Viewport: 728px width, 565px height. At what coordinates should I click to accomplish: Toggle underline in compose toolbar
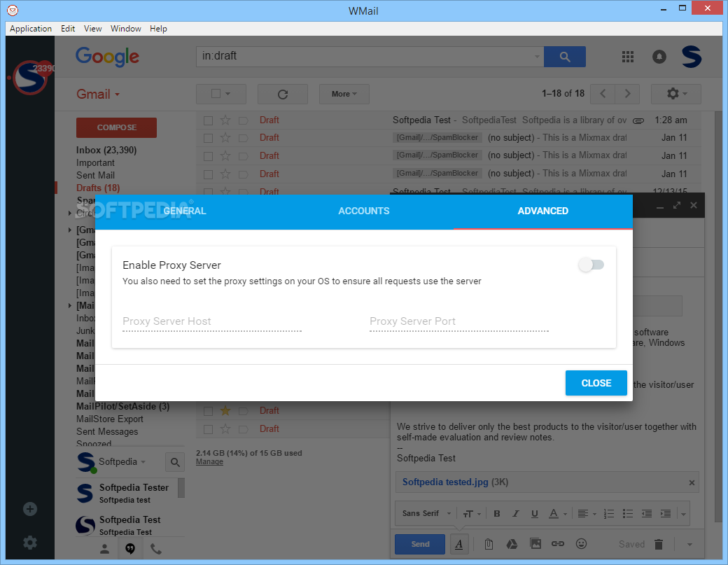tap(534, 513)
